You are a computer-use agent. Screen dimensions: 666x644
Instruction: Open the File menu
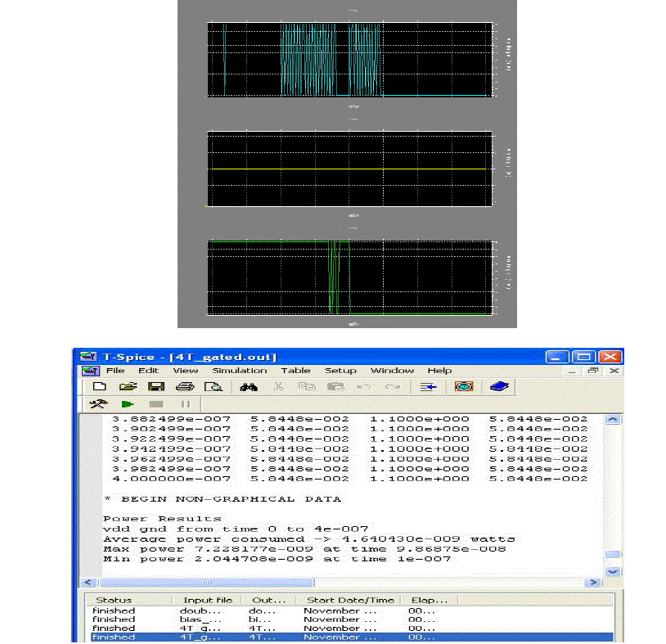pos(115,371)
